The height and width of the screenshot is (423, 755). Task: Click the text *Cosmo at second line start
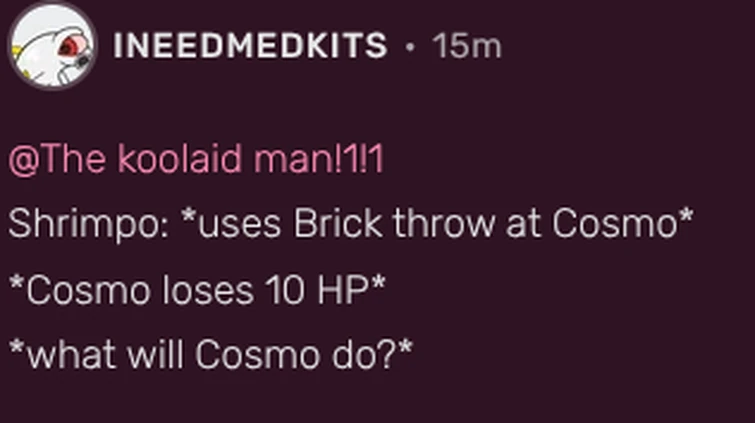79,290
